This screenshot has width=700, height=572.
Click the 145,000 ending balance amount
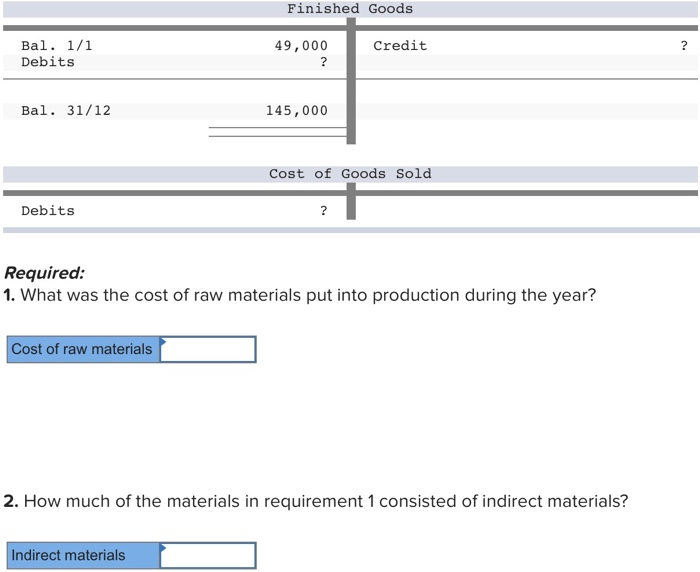coord(296,111)
